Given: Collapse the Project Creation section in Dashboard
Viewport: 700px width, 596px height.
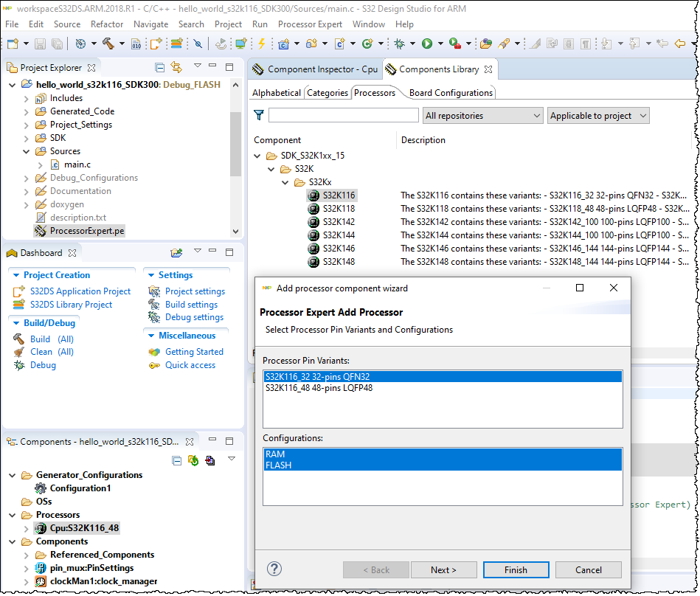Looking at the screenshot, I should [16, 275].
